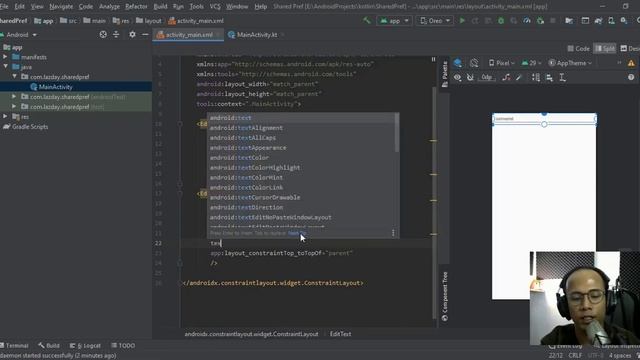This screenshot has height=360, width=640.
Task: Toggle view options eye icon in design toolbar
Action: pos(458,77)
